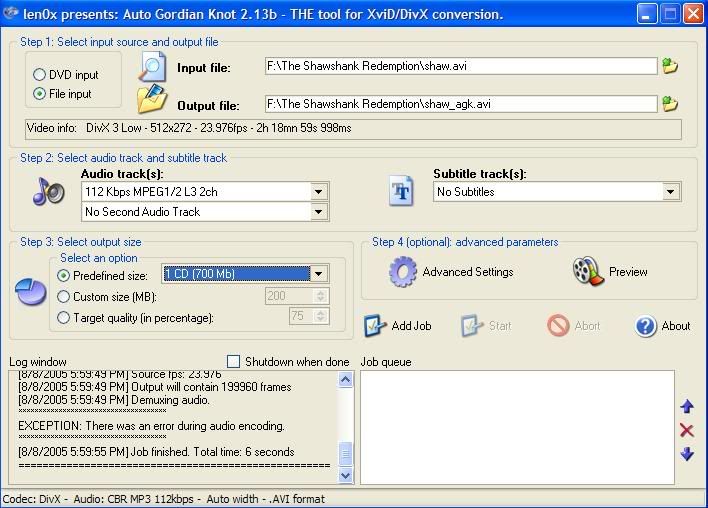Open predefined size 1 CD dropdown
The height and width of the screenshot is (508, 708).
[x=319, y=274]
